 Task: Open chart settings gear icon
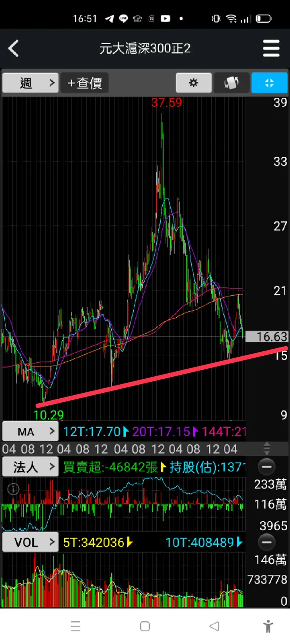(194, 83)
